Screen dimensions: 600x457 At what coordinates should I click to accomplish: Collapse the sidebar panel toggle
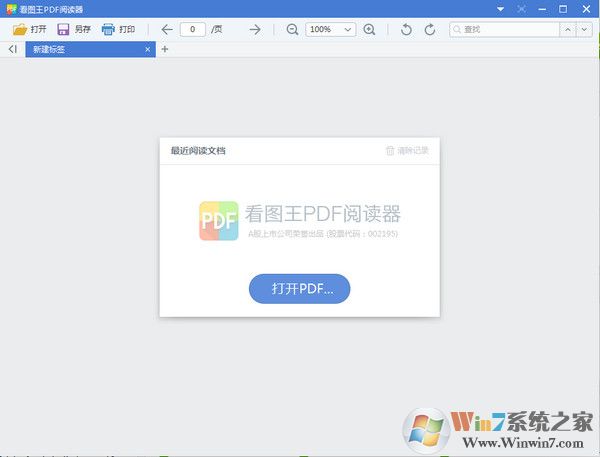point(12,49)
